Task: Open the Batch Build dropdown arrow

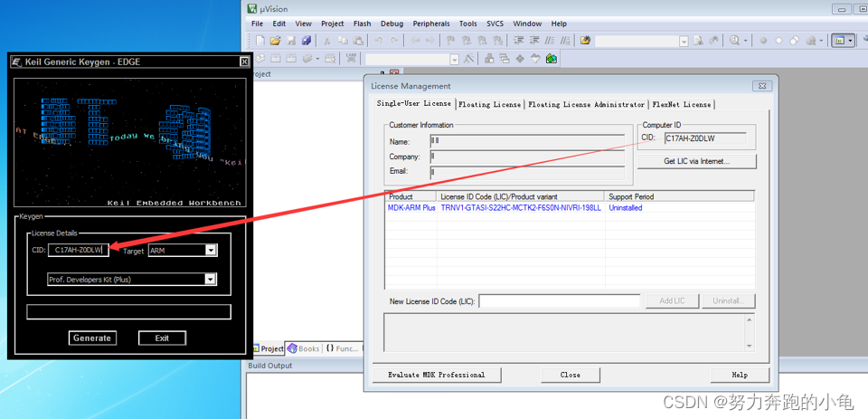Action: (317, 58)
